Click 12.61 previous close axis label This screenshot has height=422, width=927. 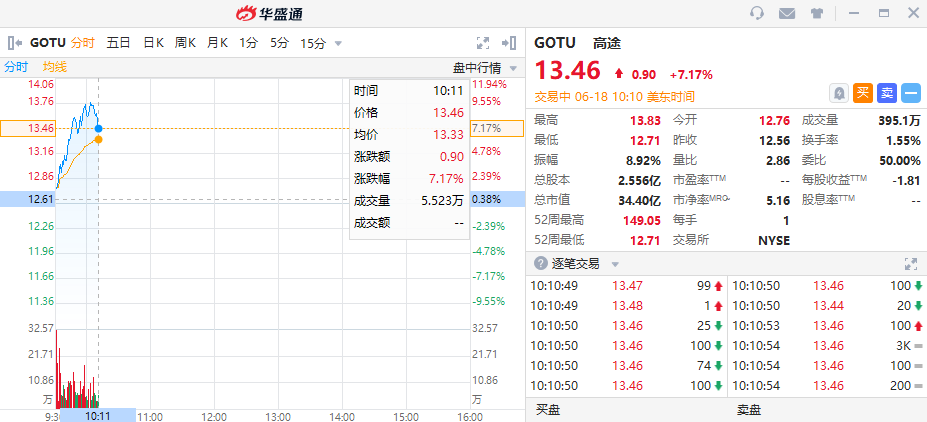tap(28, 199)
